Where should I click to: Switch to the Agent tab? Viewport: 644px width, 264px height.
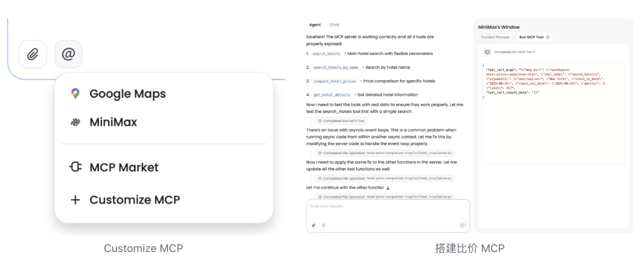tap(315, 24)
